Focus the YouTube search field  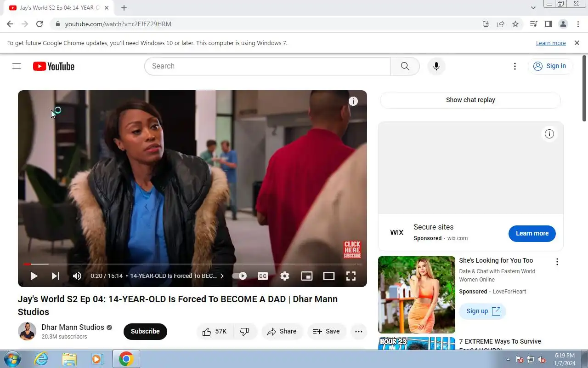pyautogui.click(x=267, y=66)
